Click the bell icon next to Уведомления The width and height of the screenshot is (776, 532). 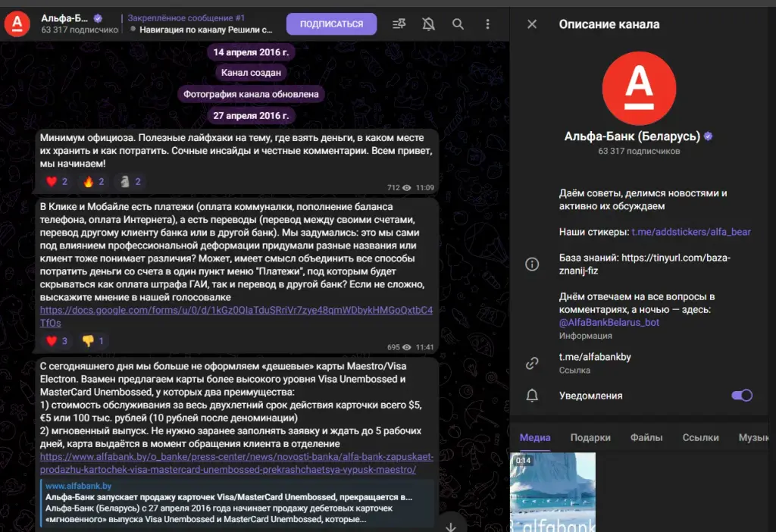click(532, 396)
